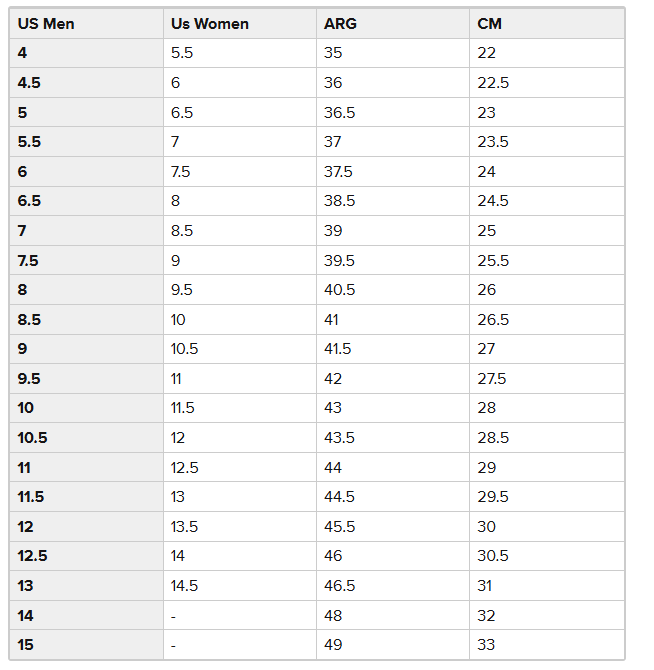Screen dimensions: 654x670
Task: Select US Men size 7.5 row label
Action: (x=29, y=260)
